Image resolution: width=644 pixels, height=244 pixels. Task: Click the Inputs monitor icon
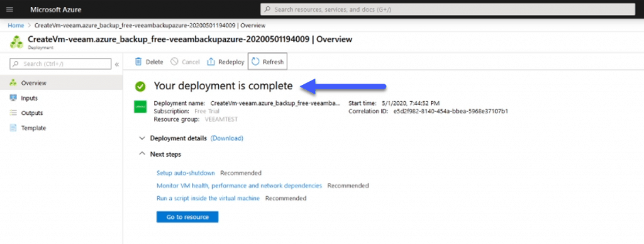[13, 98]
